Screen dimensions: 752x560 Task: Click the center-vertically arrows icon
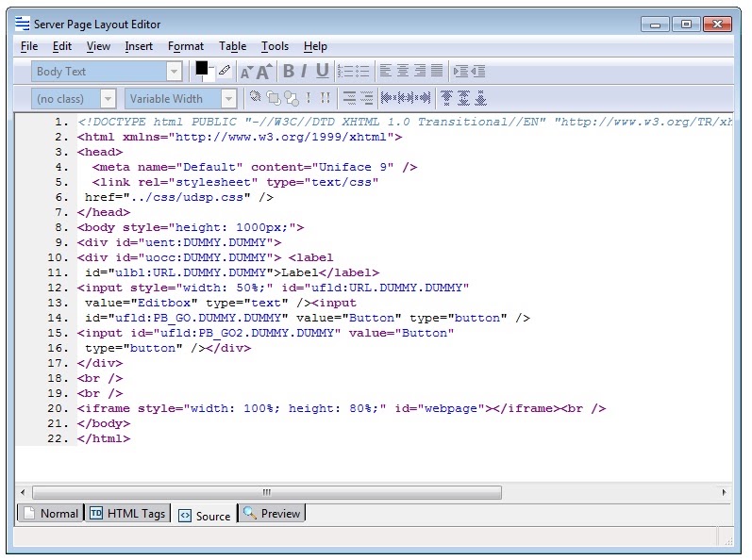(x=463, y=98)
